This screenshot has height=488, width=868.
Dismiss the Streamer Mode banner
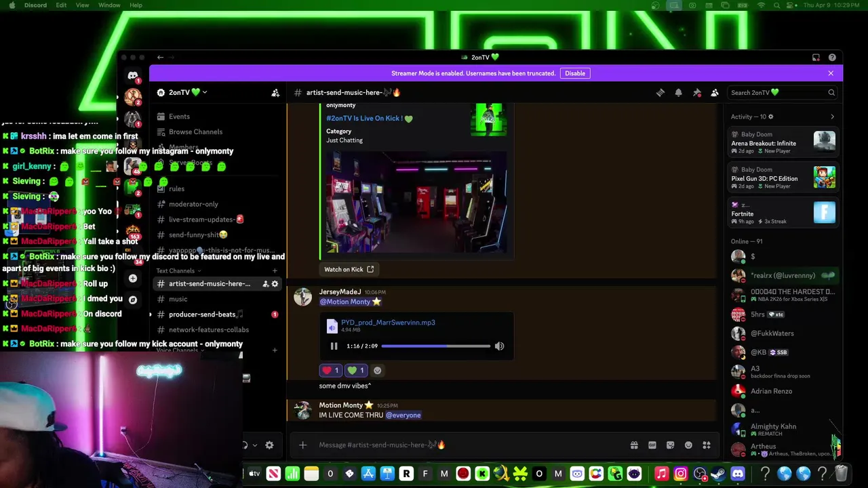pos(831,73)
